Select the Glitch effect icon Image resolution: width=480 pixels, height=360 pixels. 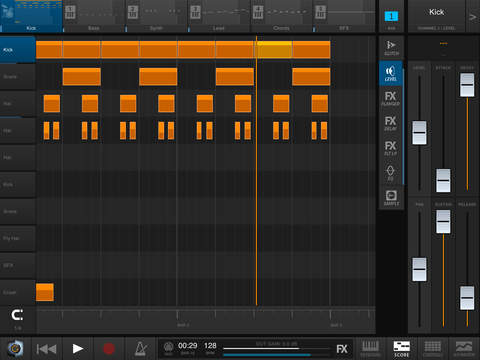click(391, 48)
